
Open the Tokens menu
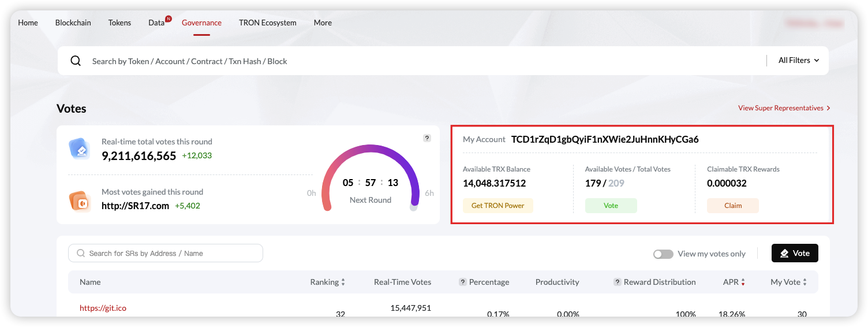119,23
